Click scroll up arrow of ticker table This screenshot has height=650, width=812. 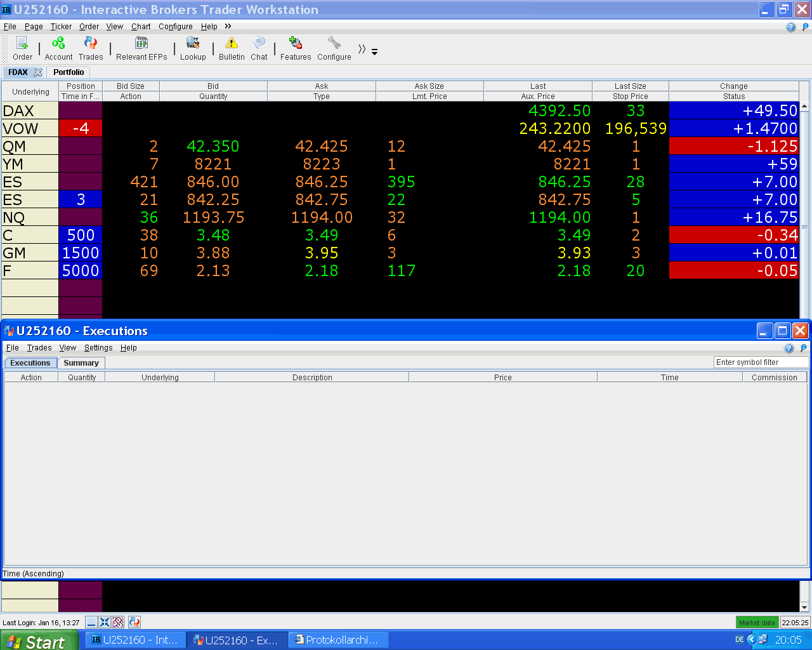804,107
